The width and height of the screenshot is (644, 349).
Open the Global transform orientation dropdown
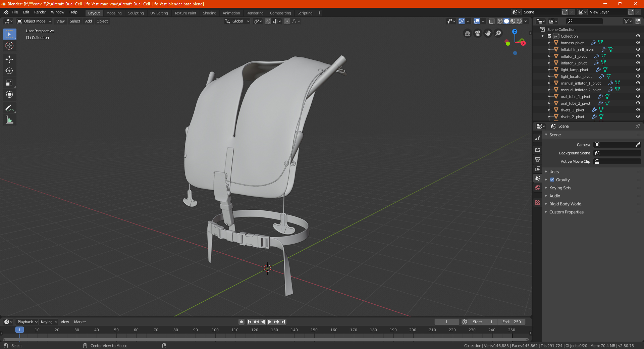pyautogui.click(x=237, y=21)
